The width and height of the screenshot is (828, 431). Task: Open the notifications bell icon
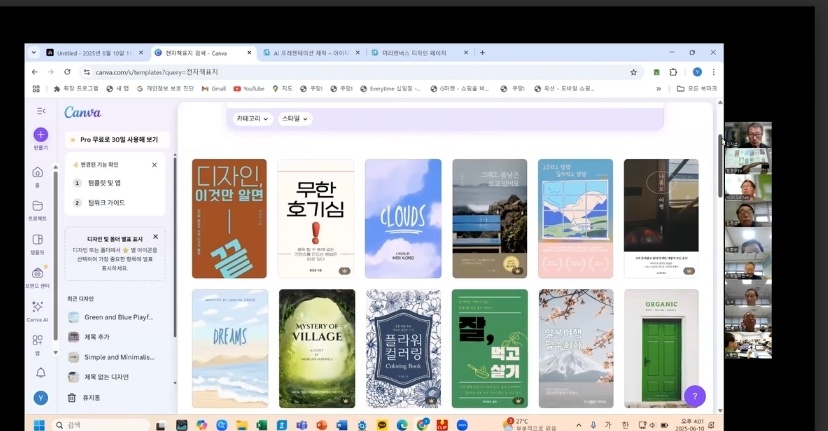click(x=40, y=372)
